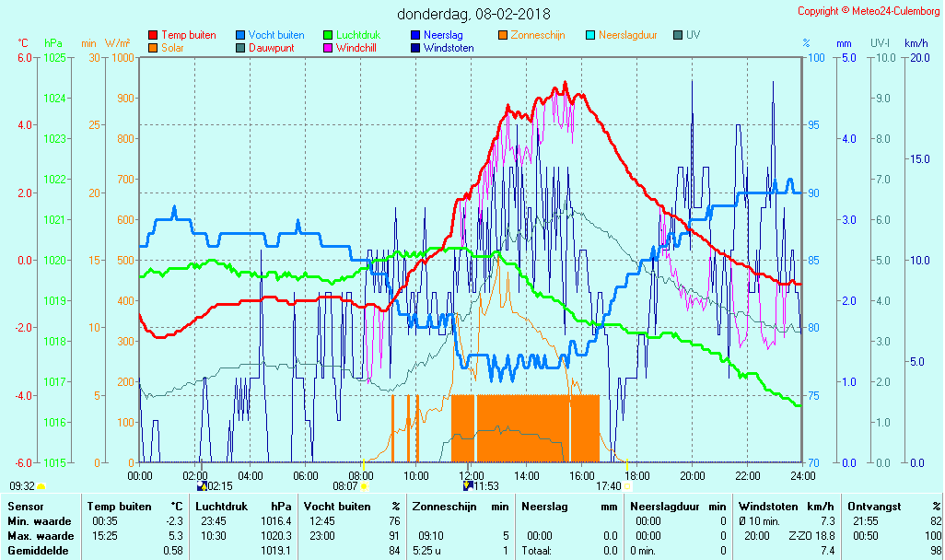945x560 pixels.
Task: Click the sunset icon next to 17:40
Action: tap(627, 485)
